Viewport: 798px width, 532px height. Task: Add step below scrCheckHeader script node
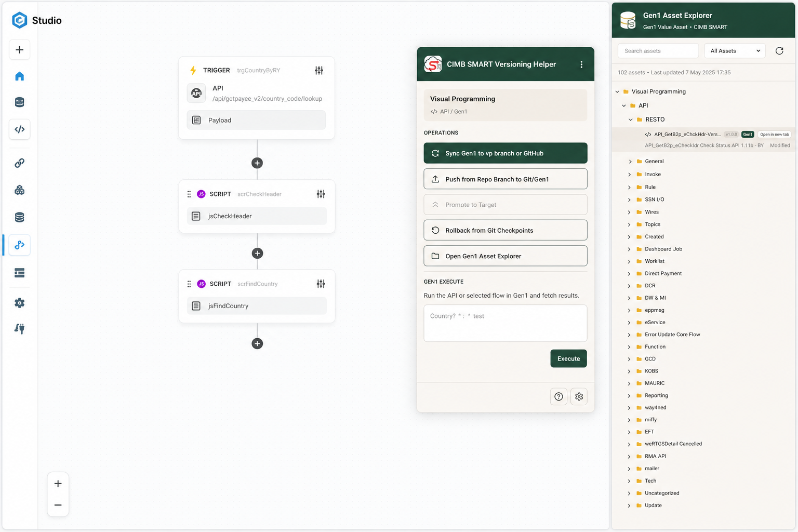(x=257, y=254)
